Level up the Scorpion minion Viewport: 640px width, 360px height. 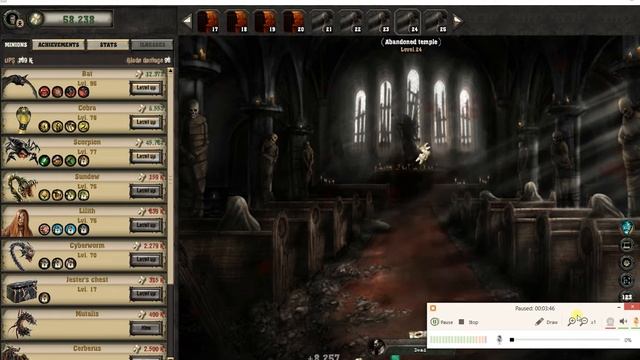point(146,156)
